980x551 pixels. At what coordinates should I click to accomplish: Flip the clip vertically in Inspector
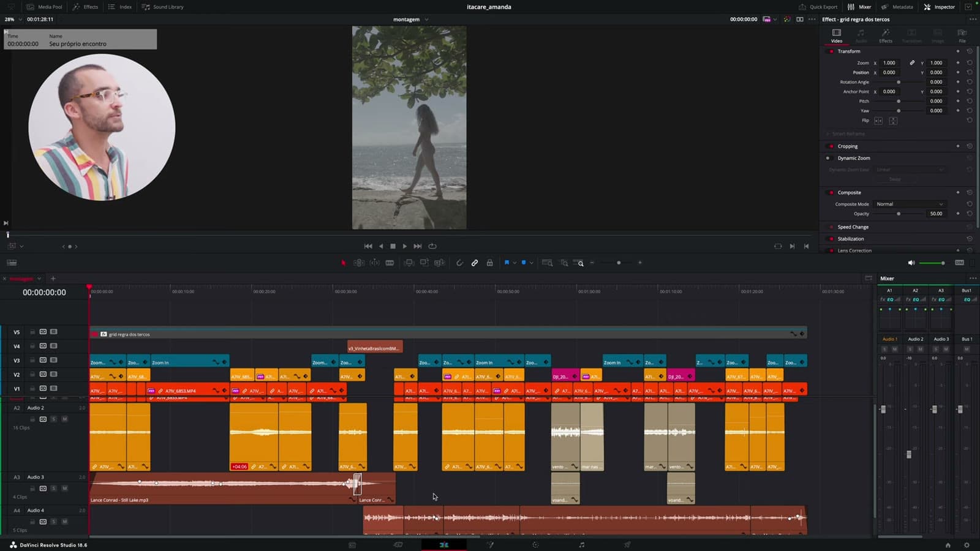tap(893, 121)
